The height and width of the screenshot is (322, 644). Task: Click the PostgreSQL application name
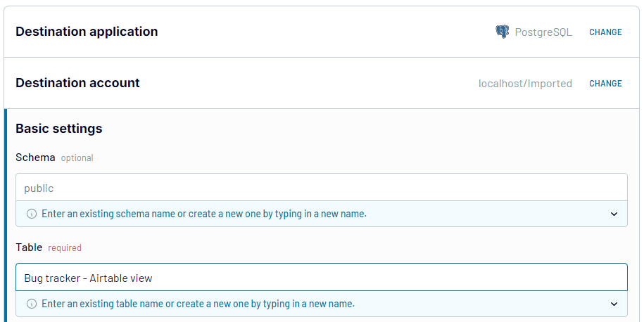pyautogui.click(x=543, y=32)
